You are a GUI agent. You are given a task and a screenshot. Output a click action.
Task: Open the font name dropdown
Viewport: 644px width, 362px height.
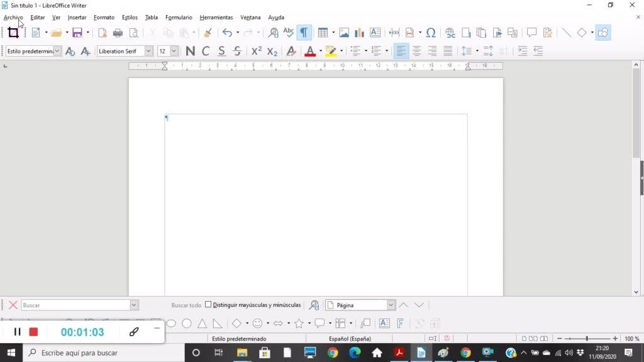click(148, 51)
